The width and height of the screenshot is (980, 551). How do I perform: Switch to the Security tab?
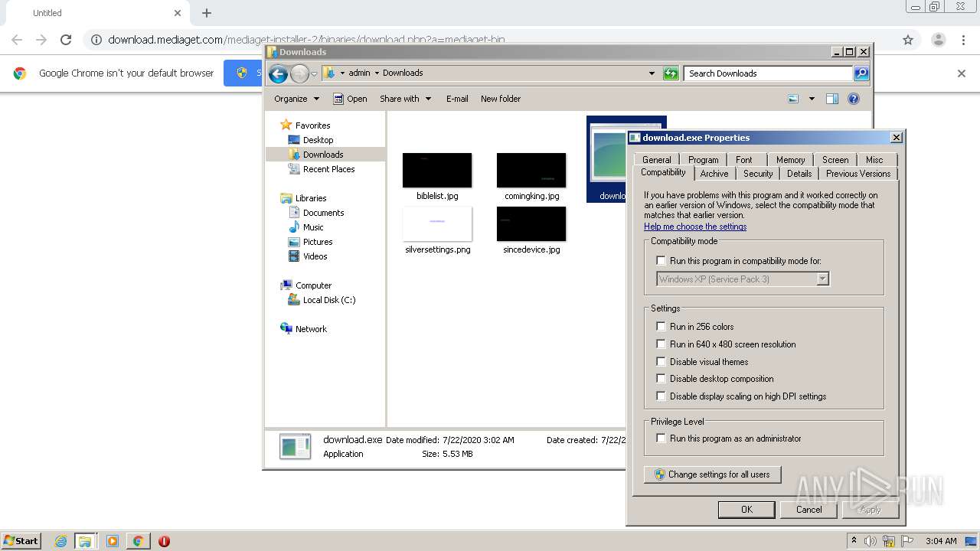click(758, 174)
